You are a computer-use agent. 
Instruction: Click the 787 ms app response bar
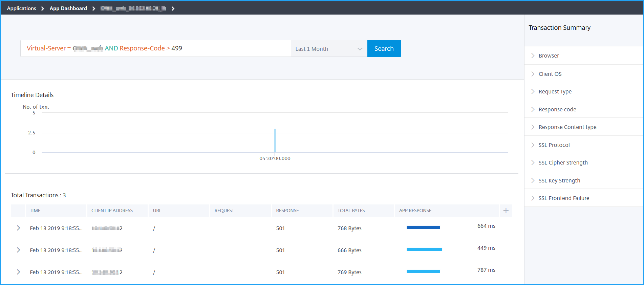(x=423, y=271)
